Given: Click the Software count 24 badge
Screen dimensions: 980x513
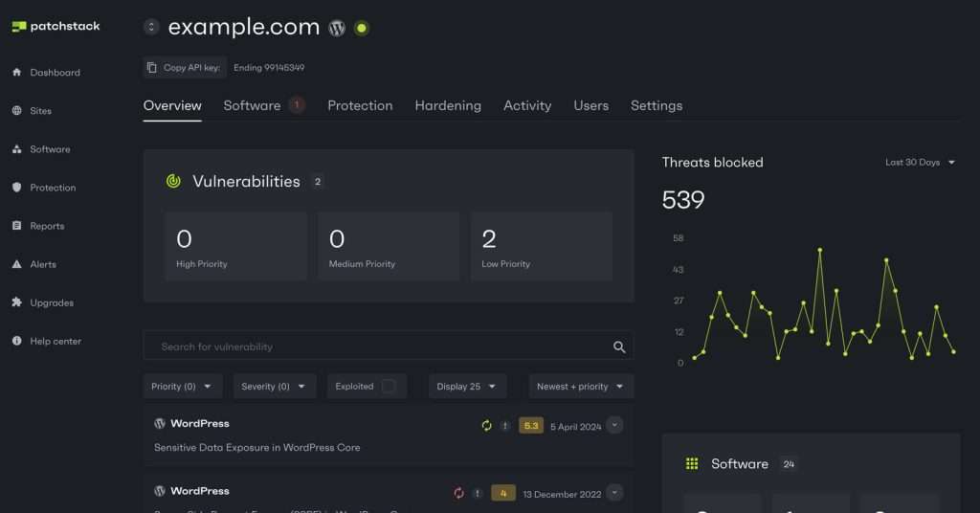Looking at the screenshot, I should (x=789, y=464).
